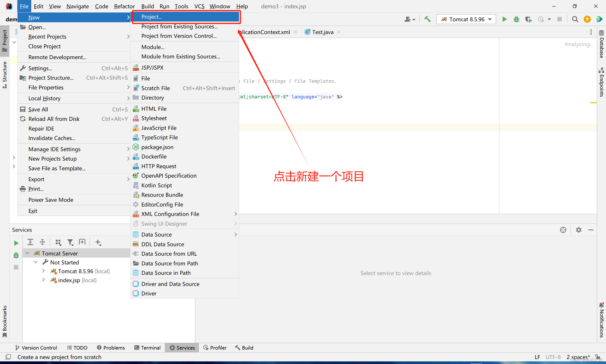
Task: Switch to the Test.java editor tab
Action: pos(322,32)
